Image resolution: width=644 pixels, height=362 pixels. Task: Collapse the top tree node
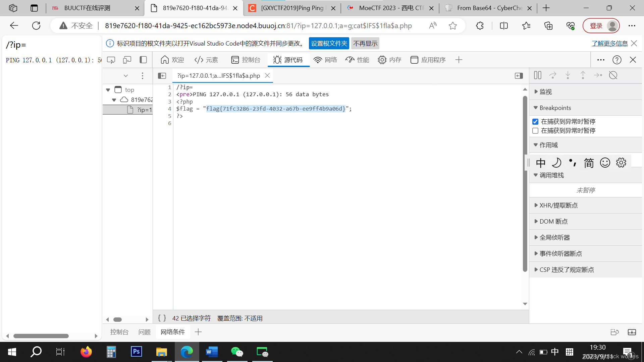click(108, 90)
